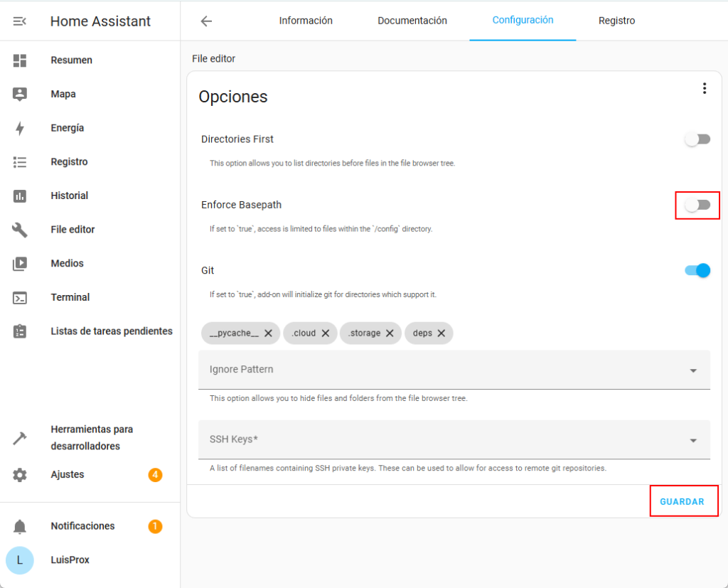Switch to the Información tab
728x588 pixels.
(x=306, y=21)
